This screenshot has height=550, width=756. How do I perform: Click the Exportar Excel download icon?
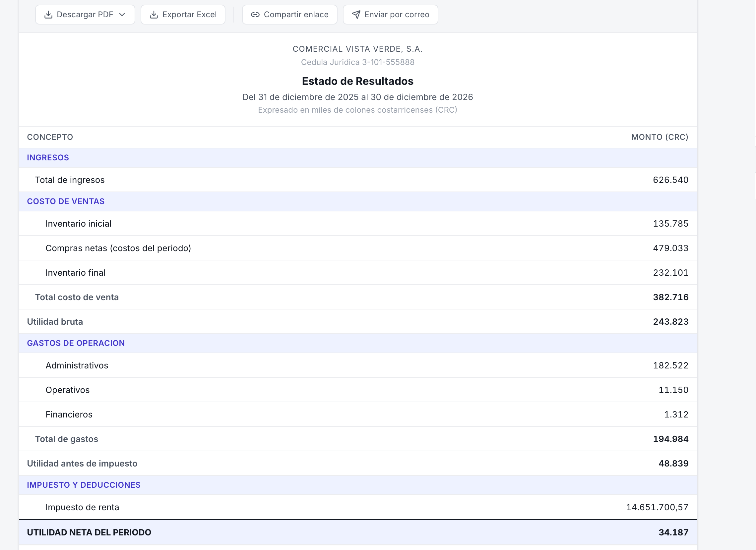click(x=154, y=15)
